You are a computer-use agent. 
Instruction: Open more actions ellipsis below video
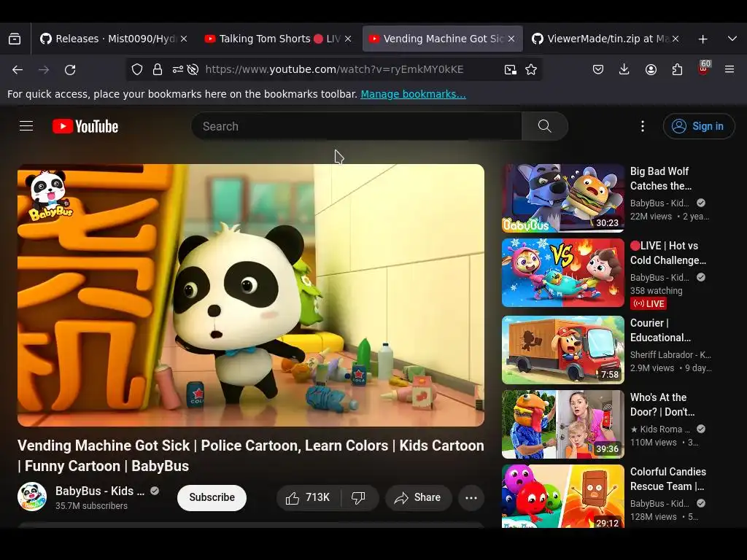[471, 497]
